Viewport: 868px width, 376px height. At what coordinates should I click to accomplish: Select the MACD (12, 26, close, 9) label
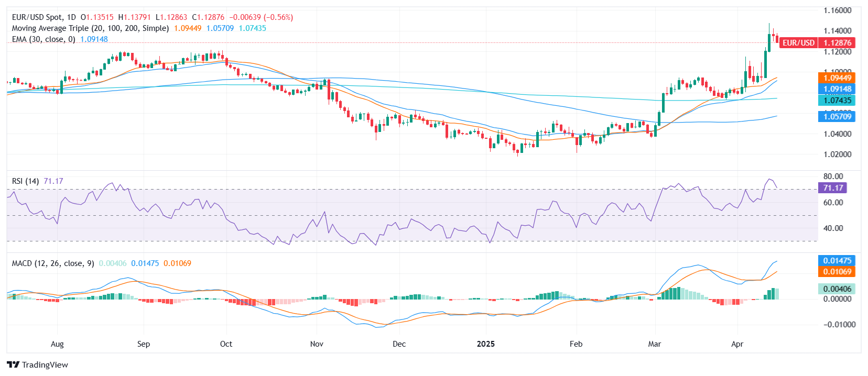coord(53,263)
